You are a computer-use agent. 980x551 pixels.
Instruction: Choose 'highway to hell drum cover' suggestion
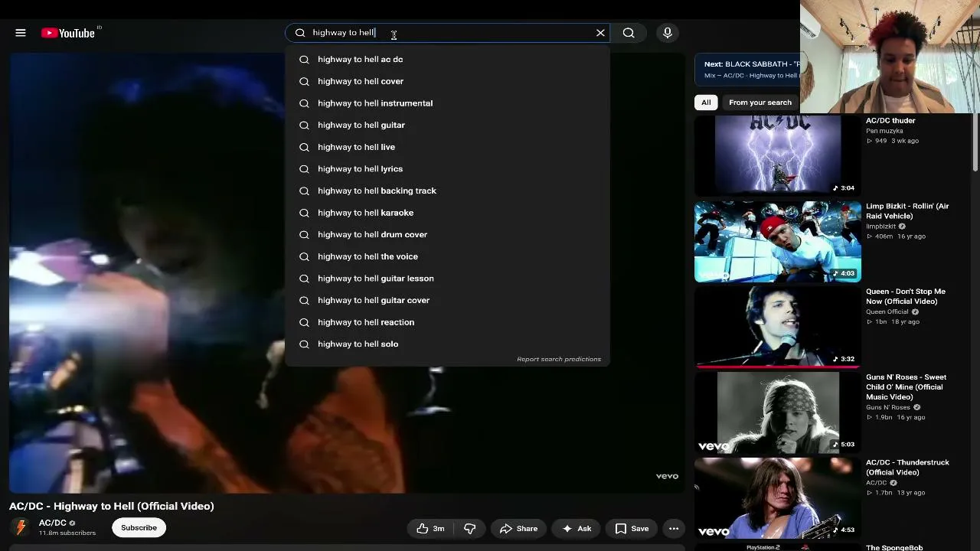[448, 235]
